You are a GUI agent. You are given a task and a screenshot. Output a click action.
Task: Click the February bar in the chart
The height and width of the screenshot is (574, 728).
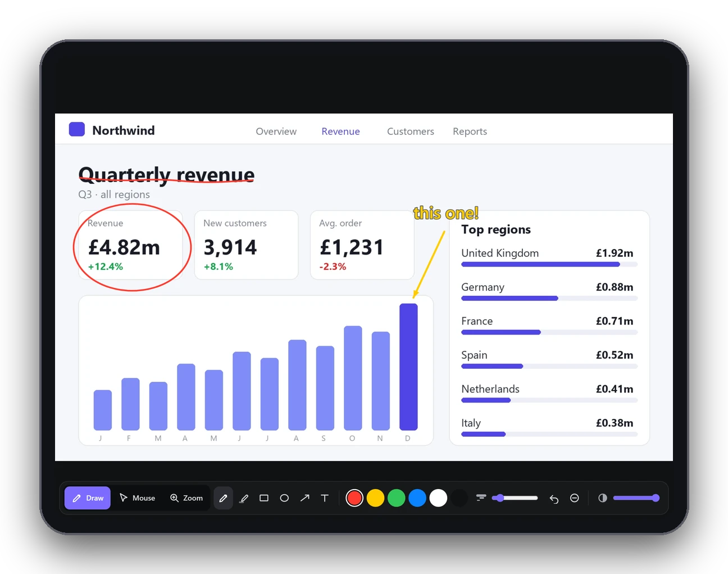pos(130,404)
